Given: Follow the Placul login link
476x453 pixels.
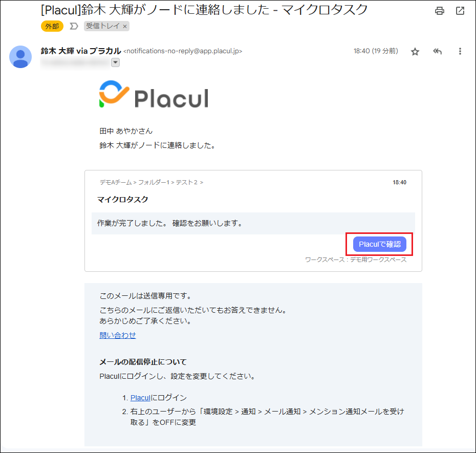Looking at the screenshot, I should pos(140,398).
